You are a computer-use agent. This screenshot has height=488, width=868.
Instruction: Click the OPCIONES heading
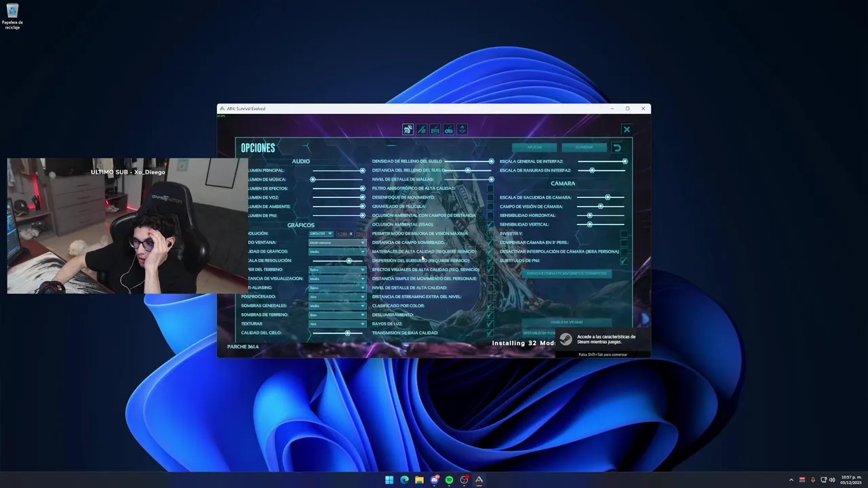tap(258, 148)
